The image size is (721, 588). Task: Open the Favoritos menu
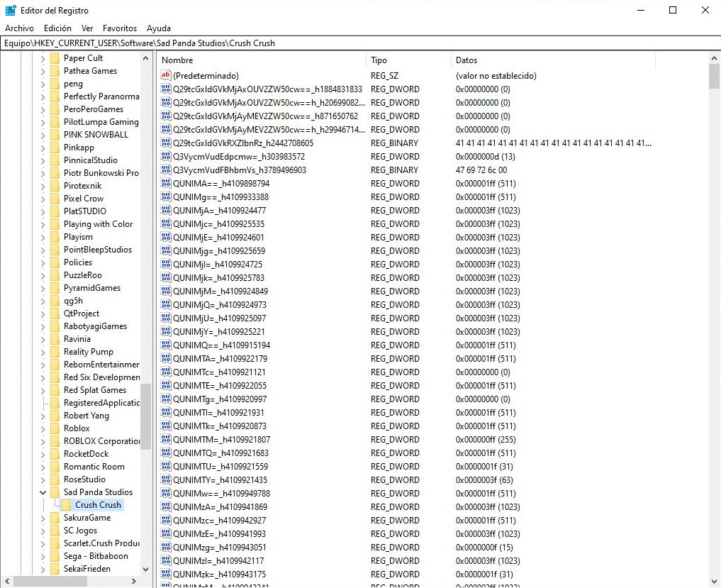(x=120, y=28)
